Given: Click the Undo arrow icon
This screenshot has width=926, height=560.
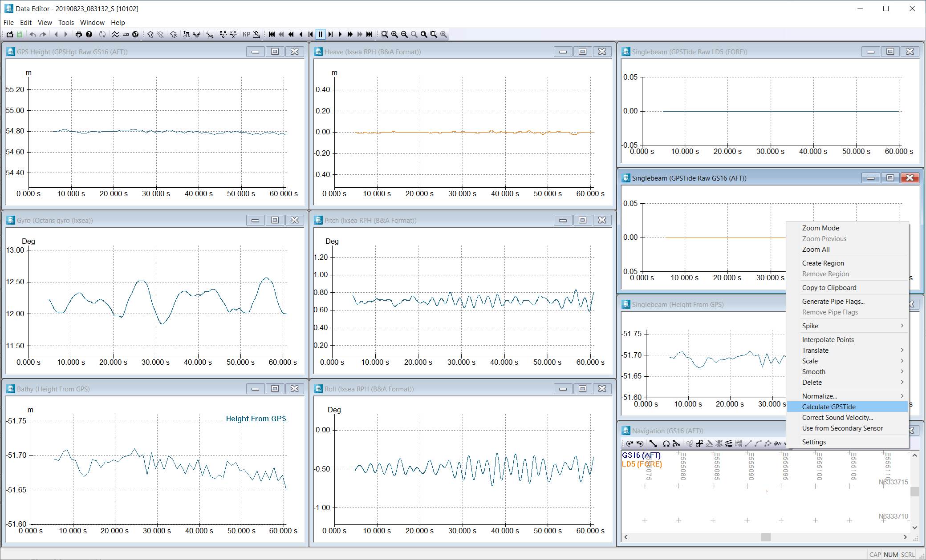Looking at the screenshot, I should 33,34.
